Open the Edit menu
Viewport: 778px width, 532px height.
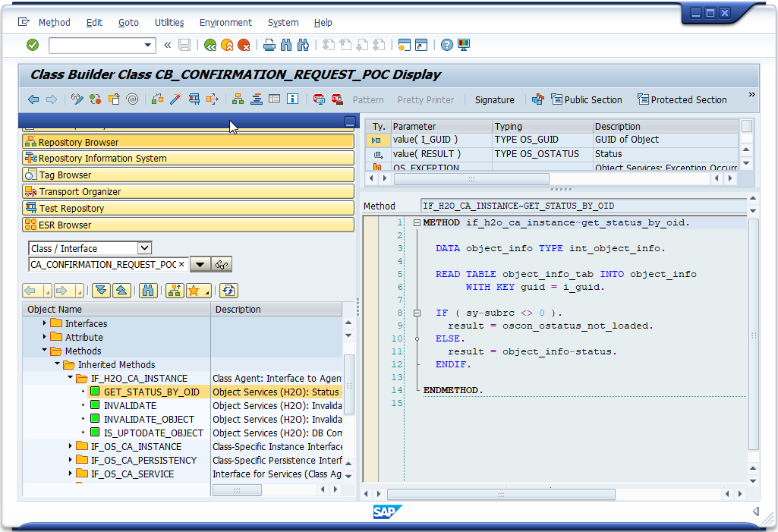coord(94,22)
